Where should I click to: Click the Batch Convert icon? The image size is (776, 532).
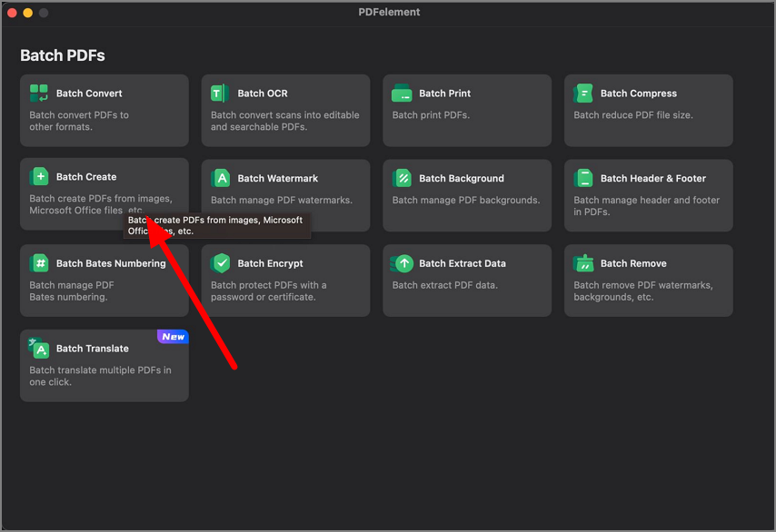(38, 93)
